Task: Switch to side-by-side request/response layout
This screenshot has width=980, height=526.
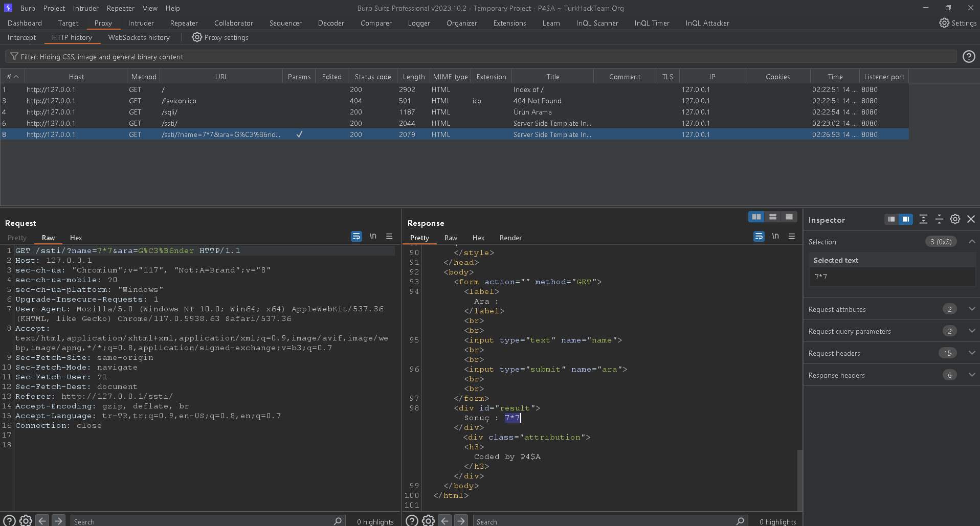Action: tap(756, 217)
